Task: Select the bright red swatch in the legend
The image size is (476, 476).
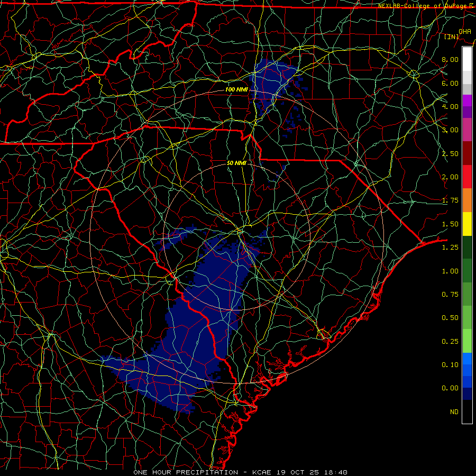Action: pos(467,177)
